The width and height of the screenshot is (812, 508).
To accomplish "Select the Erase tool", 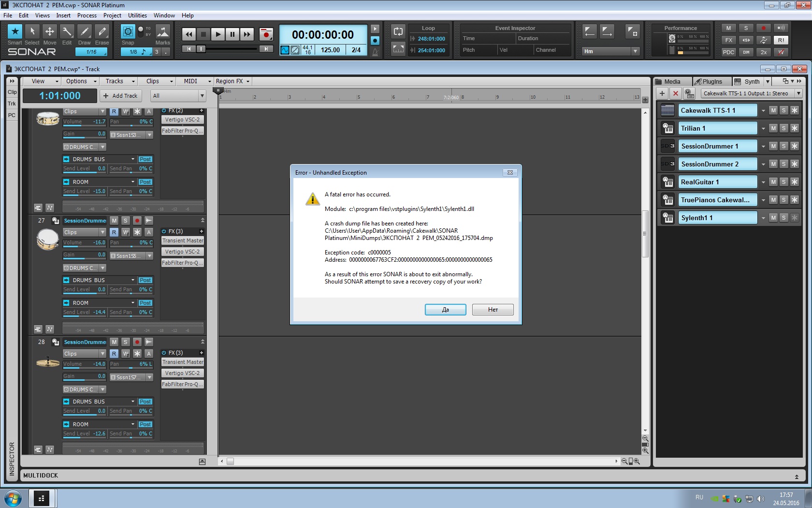I will (102, 31).
